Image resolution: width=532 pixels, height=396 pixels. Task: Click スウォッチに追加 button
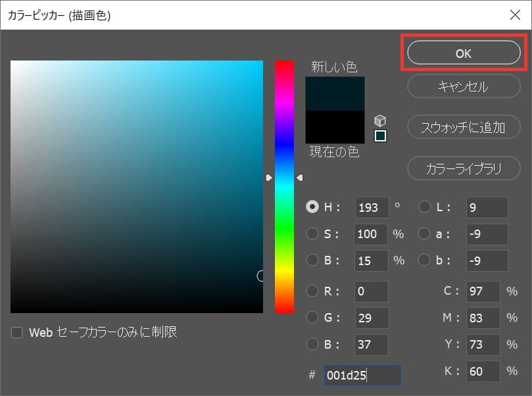coord(464,127)
